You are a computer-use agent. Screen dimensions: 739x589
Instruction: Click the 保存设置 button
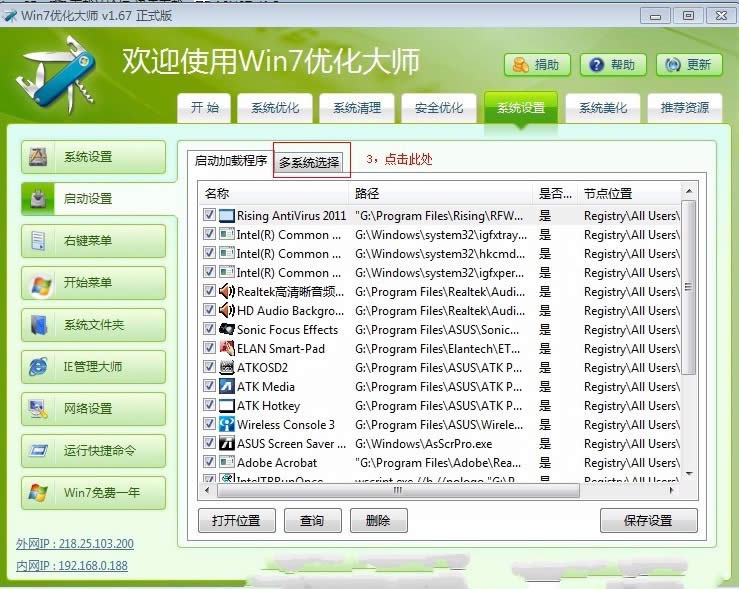(648, 521)
